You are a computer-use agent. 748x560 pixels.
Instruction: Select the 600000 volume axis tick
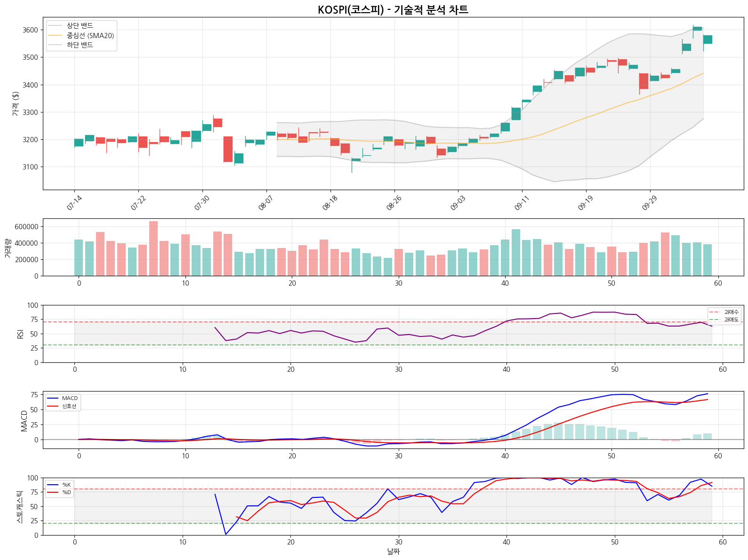click(x=26, y=227)
